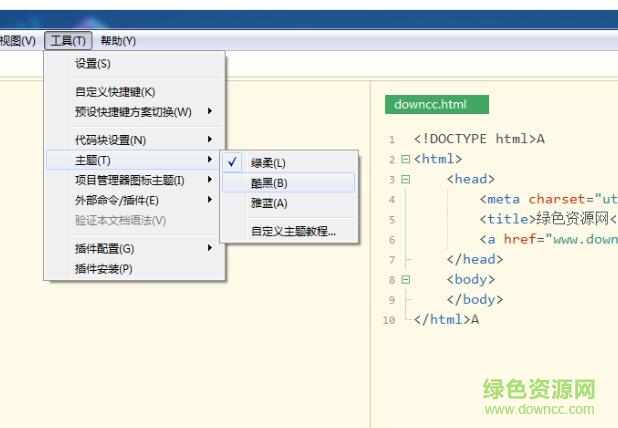Screen dimensions: 618x428
Task: Open 自定义主题教程... link
Action: (x=293, y=231)
